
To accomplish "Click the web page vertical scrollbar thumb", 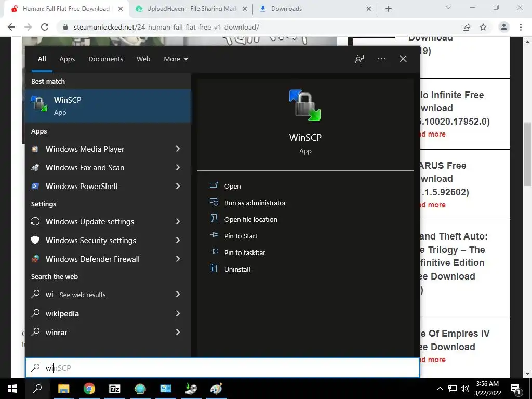I will (x=527, y=154).
